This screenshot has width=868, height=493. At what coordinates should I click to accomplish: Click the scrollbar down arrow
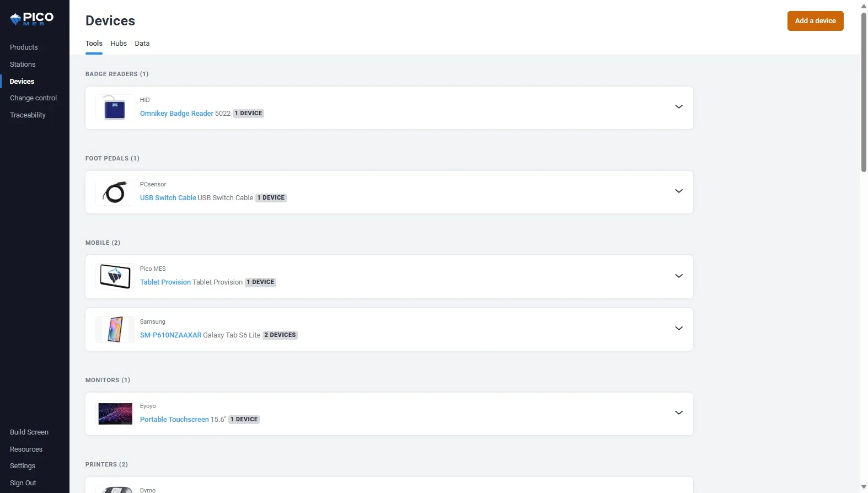pyautogui.click(x=864, y=487)
